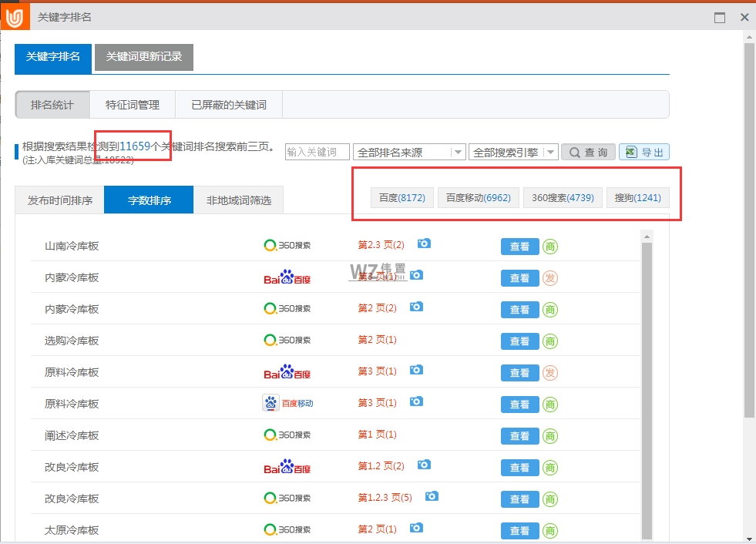Click the green 商 badge on 太原冷库板 row
756x544 pixels.
point(550,530)
